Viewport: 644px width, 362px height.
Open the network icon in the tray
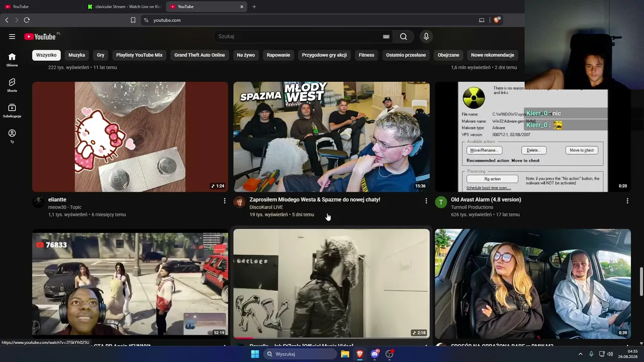pos(602,354)
